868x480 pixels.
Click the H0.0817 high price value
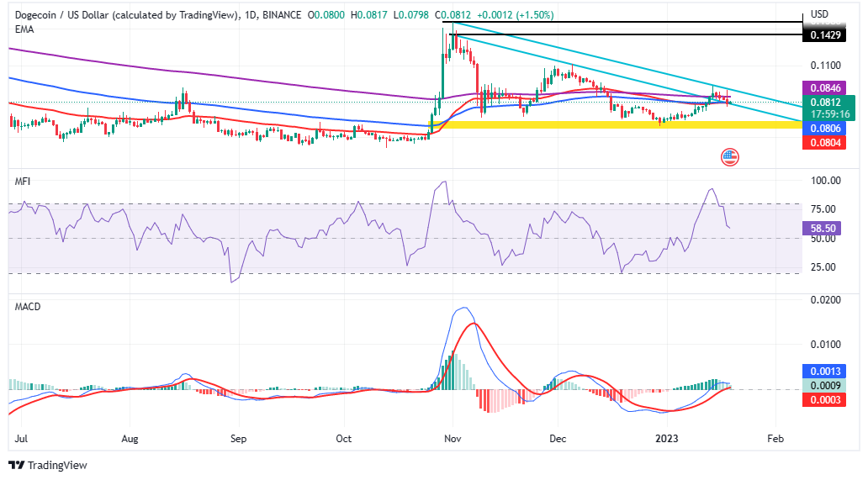click(369, 15)
